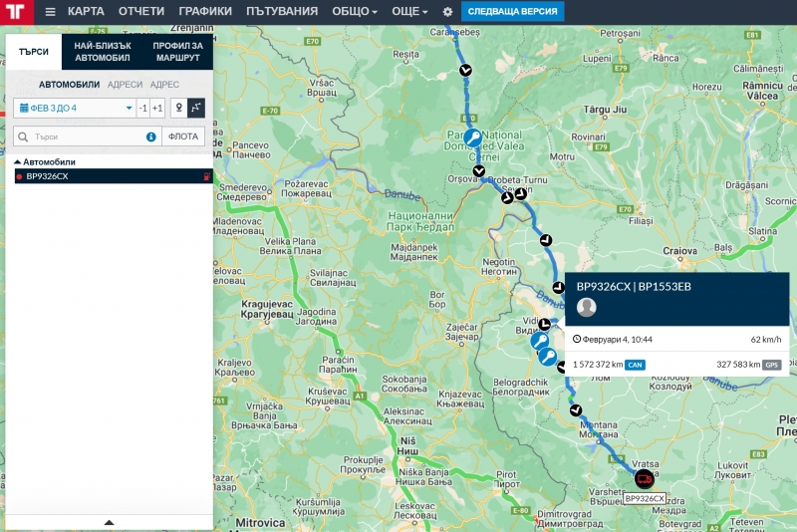Click red status dot of BP9326CX
The image size is (797, 532).
point(19,176)
